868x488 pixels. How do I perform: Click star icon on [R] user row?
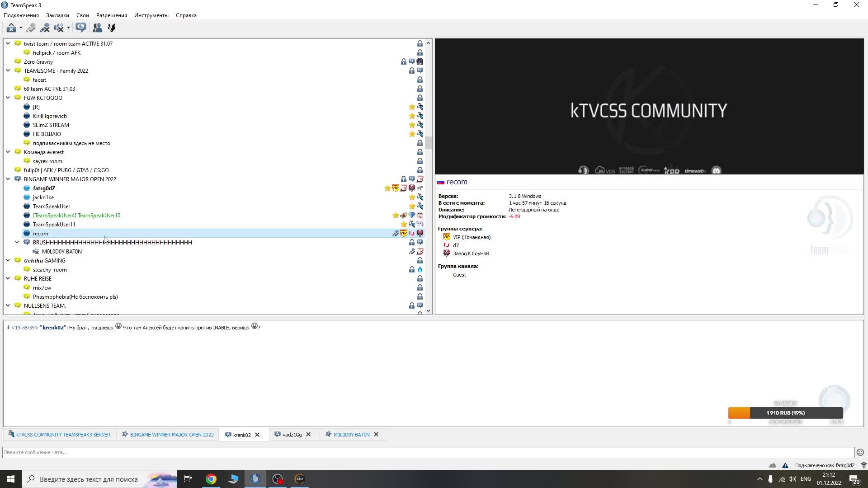[x=412, y=107]
